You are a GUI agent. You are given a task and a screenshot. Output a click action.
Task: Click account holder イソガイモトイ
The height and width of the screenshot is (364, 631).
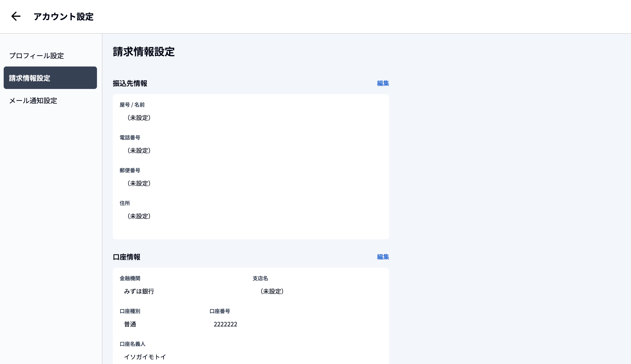pyautogui.click(x=145, y=357)
